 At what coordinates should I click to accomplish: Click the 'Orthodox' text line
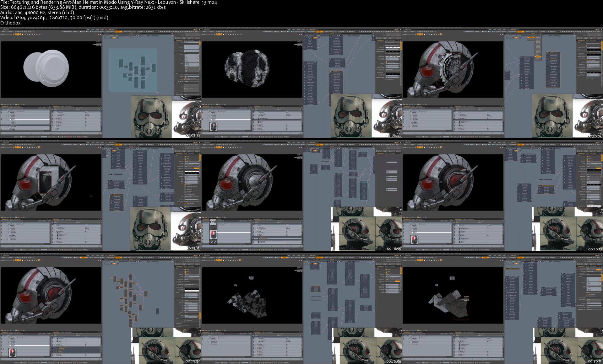pyautogui.click(x=10, y=23)
